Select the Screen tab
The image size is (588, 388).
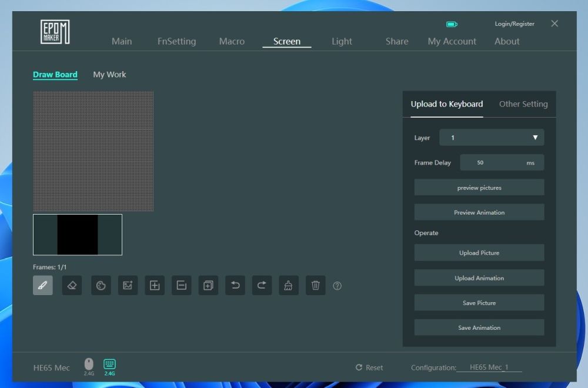tap(287, 41)
